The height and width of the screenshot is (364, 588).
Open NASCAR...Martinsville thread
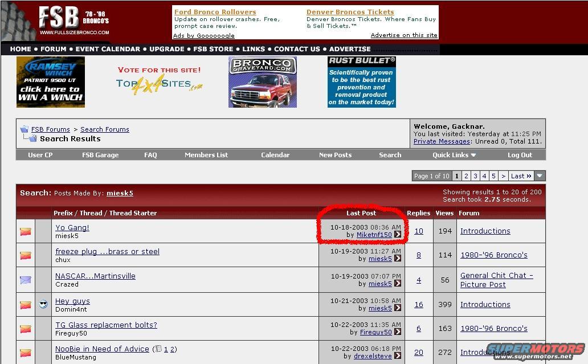(95, 276)
